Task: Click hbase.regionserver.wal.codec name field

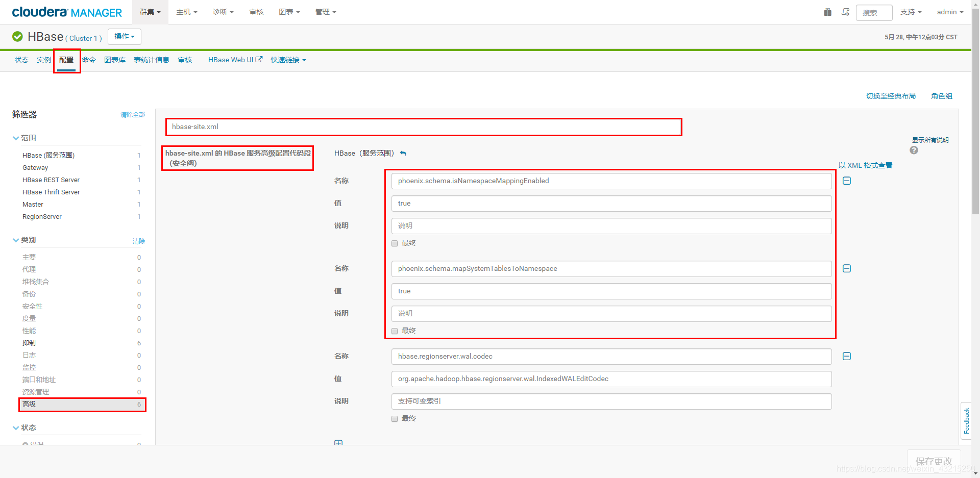Action: (611, 357)
